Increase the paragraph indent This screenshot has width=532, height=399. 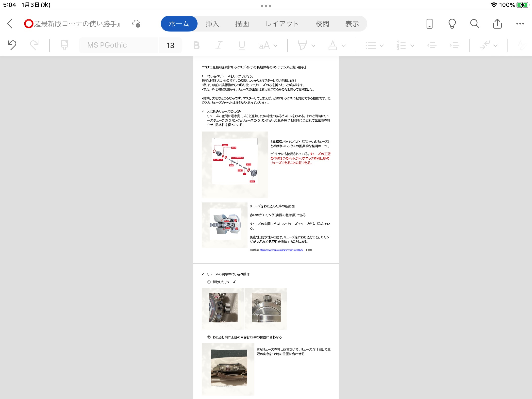point(454,45)
